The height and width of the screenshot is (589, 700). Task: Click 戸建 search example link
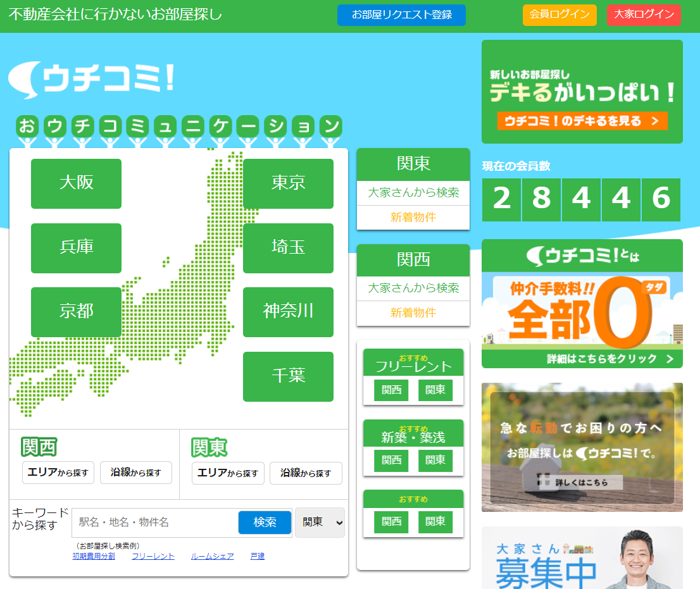point(258,557)
